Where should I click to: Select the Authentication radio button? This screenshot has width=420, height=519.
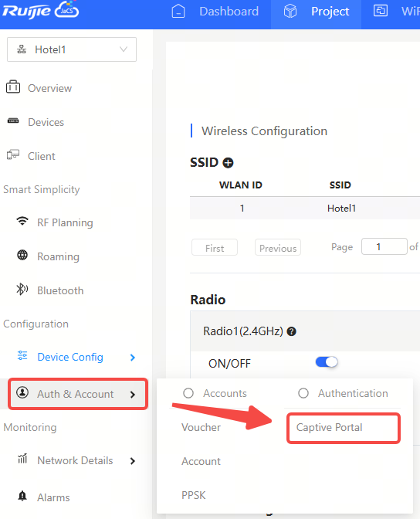(303, 394)
